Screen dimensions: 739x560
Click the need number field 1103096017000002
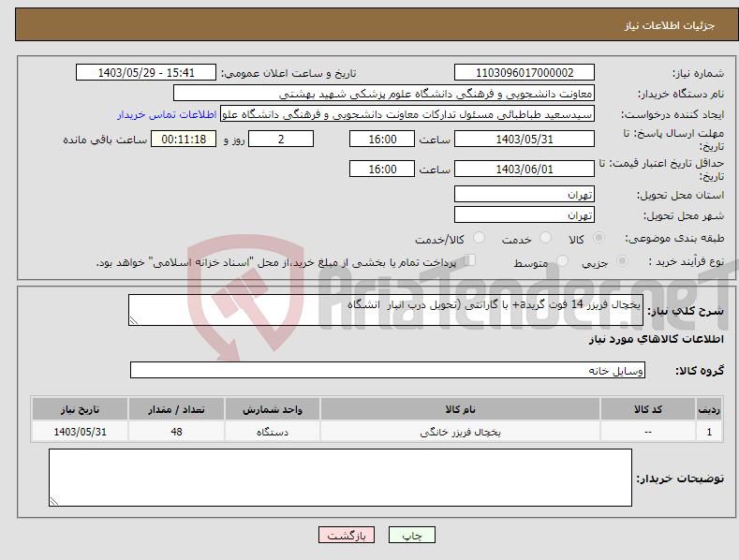(x=525, y=73)
